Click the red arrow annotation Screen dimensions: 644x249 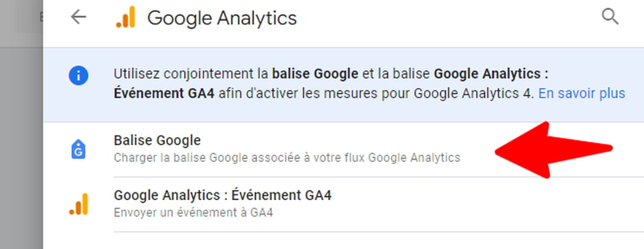click(553, 150)
